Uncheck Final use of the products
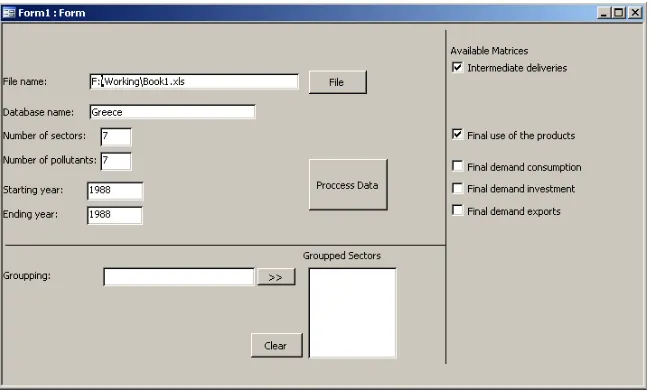Viewport: 652px width, 392px height. pos(457,134)
